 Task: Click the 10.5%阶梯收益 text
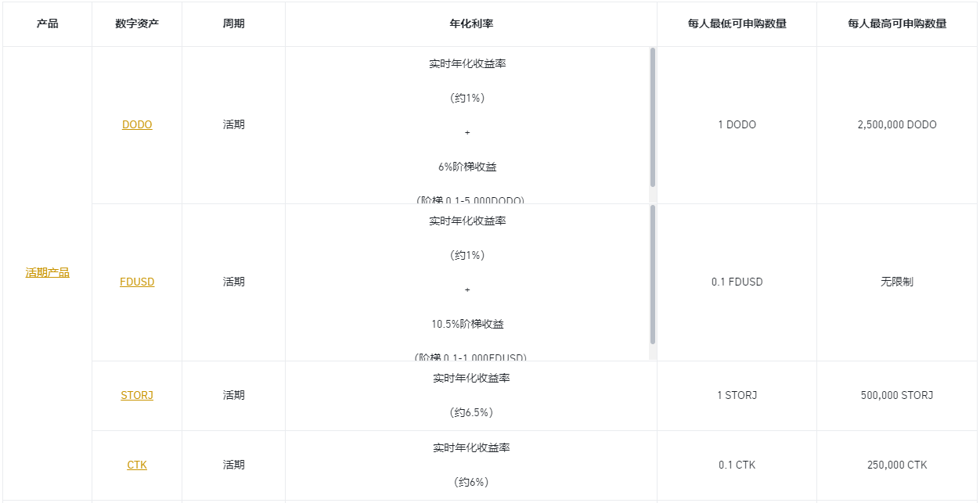[x=467, y=325]
